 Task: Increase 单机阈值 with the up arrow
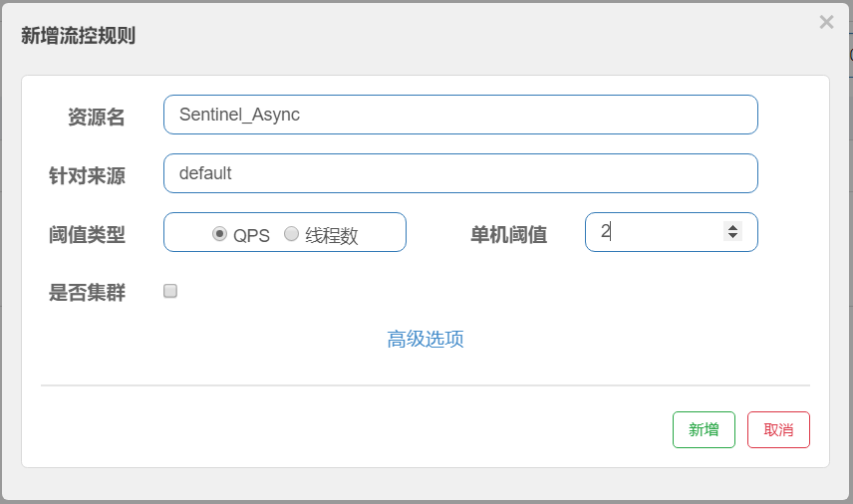[732, 227]
